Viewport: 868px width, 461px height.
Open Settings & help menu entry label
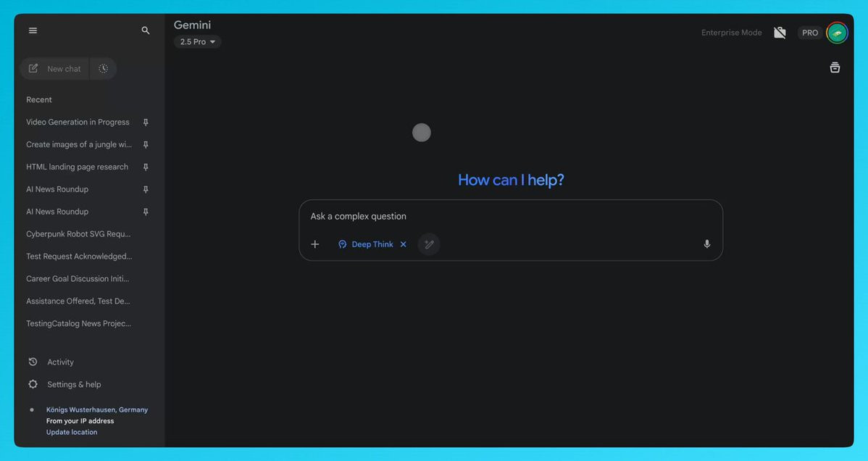click(74, 385)
